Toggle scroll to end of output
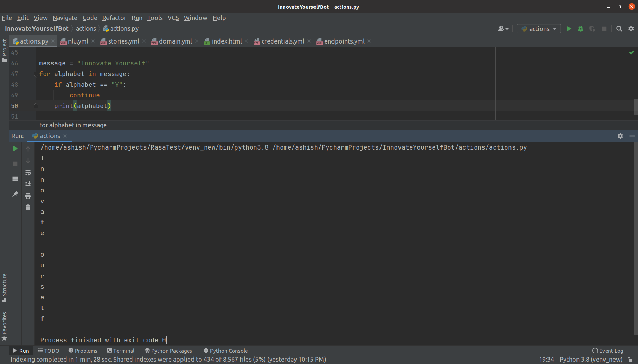Image resolution: width=638 pixels, height=364 pixels. click(x=28, y=184)
